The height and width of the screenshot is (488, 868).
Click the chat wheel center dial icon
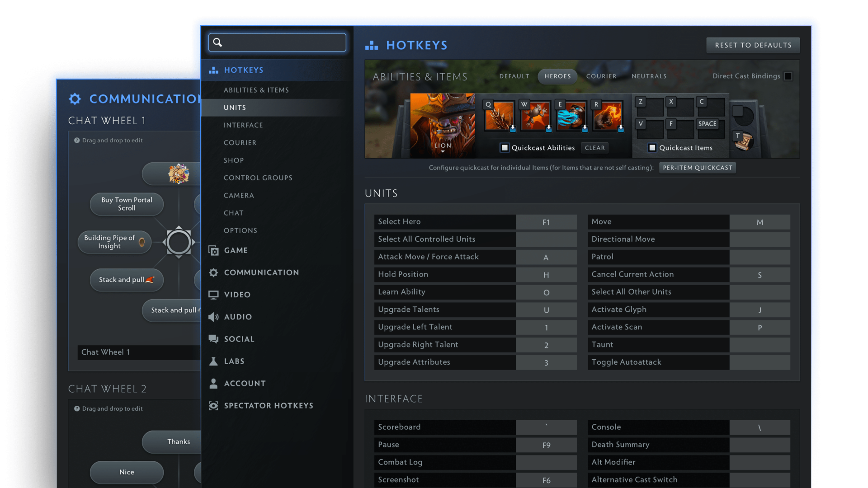coord(179,242)
